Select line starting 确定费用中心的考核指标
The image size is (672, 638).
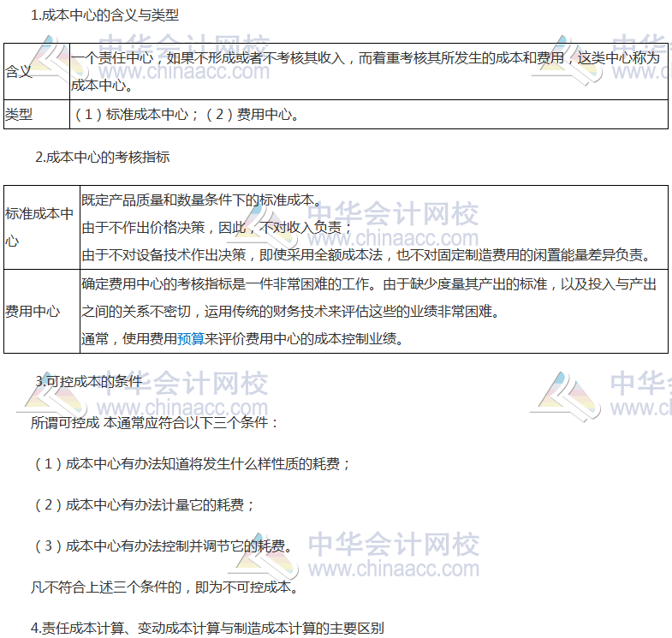369,283
